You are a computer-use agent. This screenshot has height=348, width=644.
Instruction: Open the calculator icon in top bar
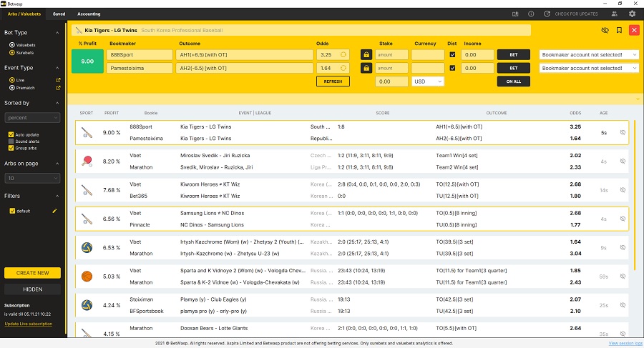515,14
